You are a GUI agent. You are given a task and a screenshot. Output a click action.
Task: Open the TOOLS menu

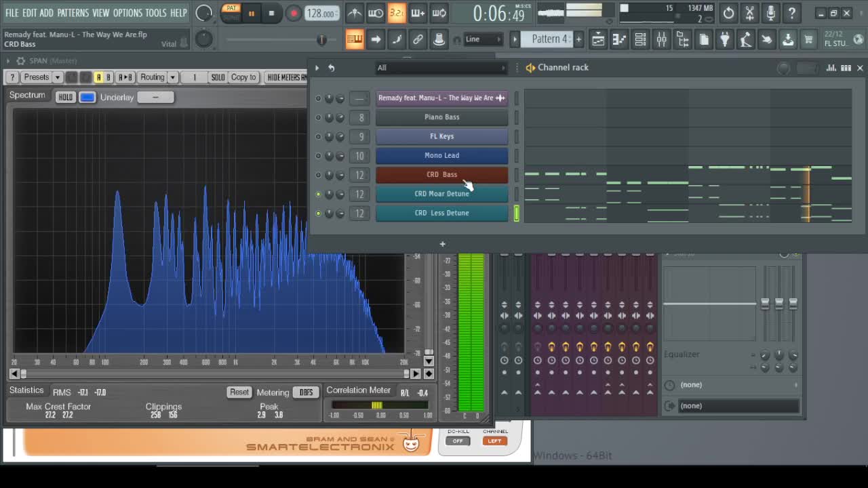pos(155,13)
